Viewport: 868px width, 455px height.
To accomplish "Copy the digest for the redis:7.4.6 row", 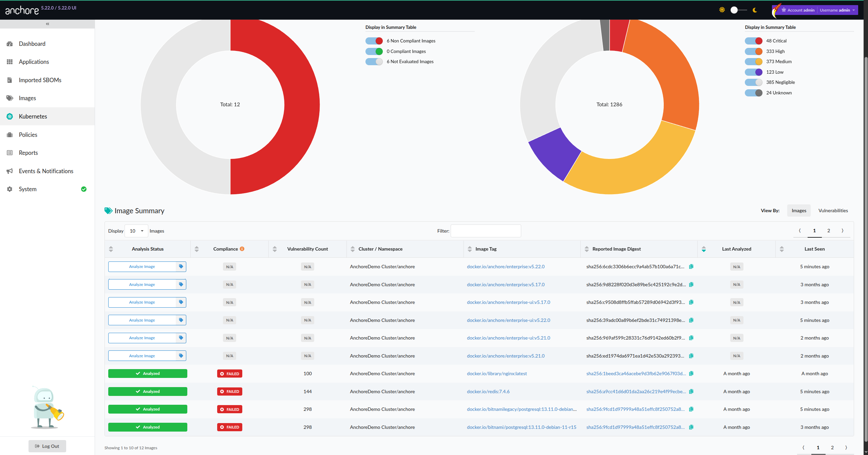I will point(691,392).
